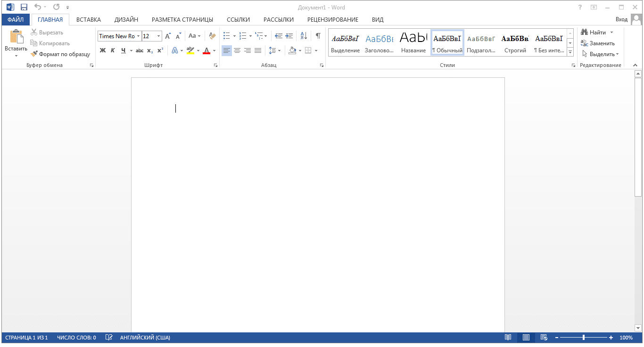
Task: Switch to the ВСТАВКА ribbon tab
Action: click(x=88, y=20)
